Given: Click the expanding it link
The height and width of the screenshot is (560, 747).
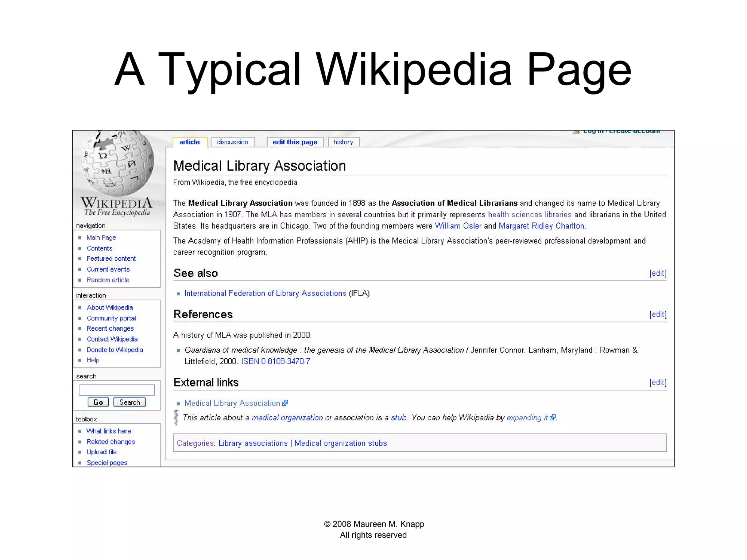Looking at the screenshot, I should coord(527,418).
